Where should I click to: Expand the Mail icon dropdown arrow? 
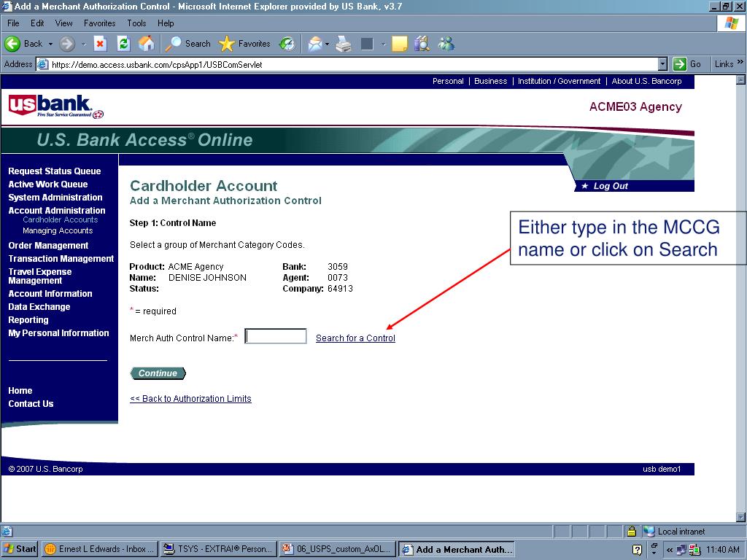327,44
